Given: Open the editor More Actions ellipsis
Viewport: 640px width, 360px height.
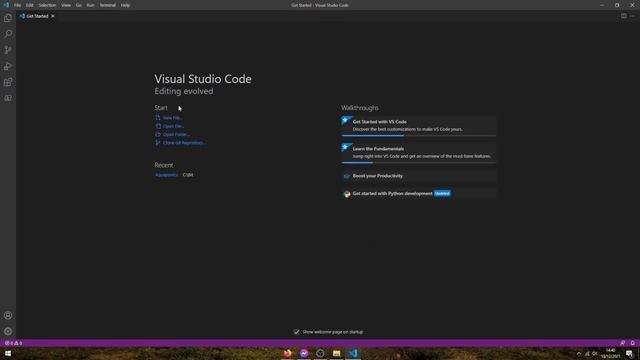Looking at the screenshot, I should pyautogui.click(x=632, y=16).
